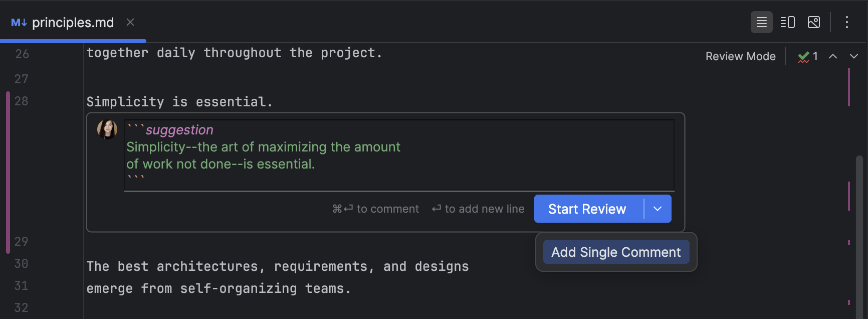868x319 pixels.
Task: Open the three-dot editor options menu
Action: pos(846,22)
